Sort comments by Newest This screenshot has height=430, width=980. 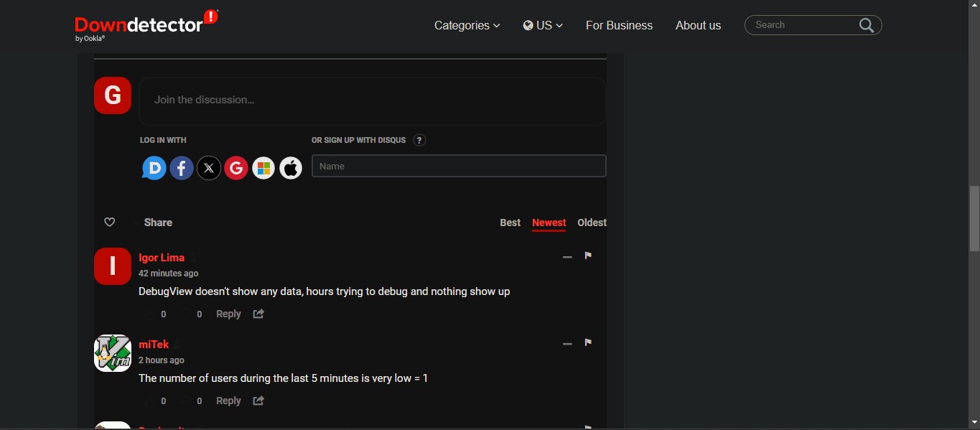click(549, 223)
